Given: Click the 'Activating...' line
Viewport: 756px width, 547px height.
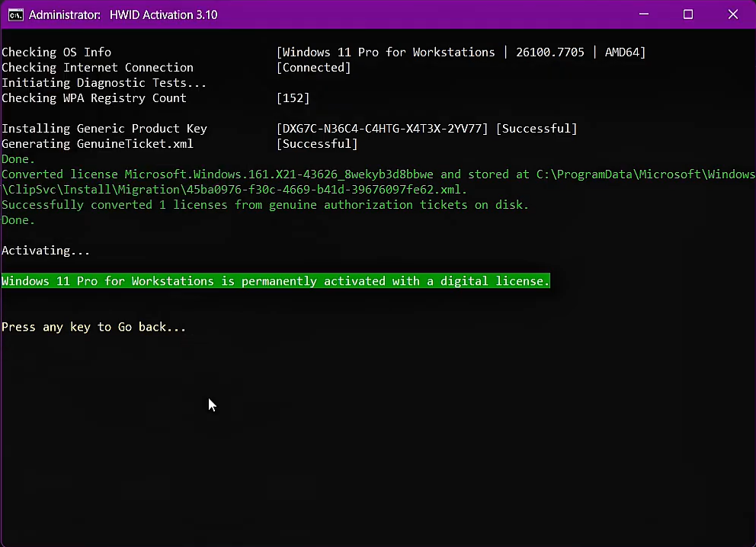Looking at the screenshot, I should pyautogui.click(x=46, y=251).
